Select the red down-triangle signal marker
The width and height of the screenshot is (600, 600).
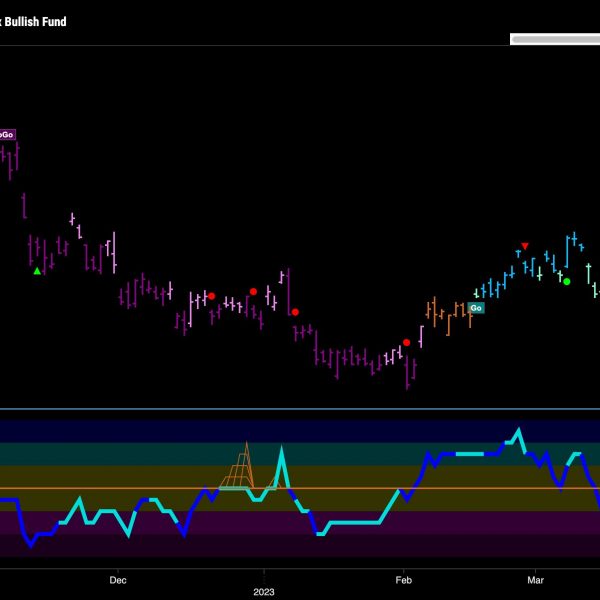(x=525, y=246)
